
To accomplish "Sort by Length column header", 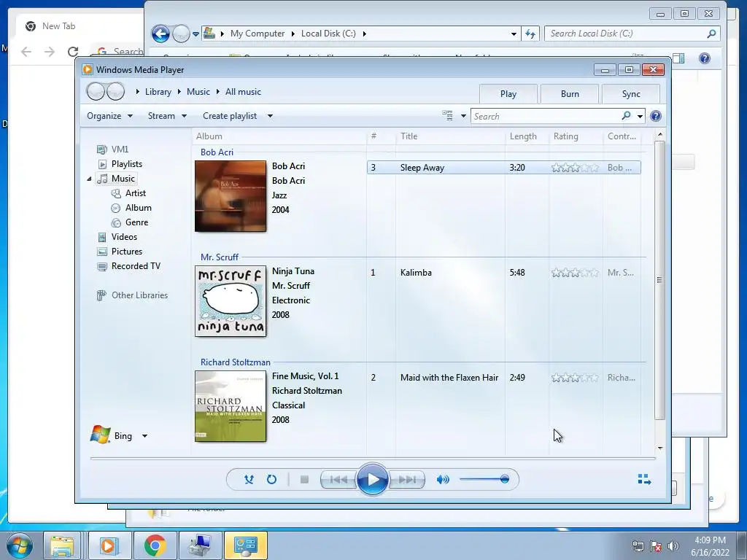I will coord(527,136).
